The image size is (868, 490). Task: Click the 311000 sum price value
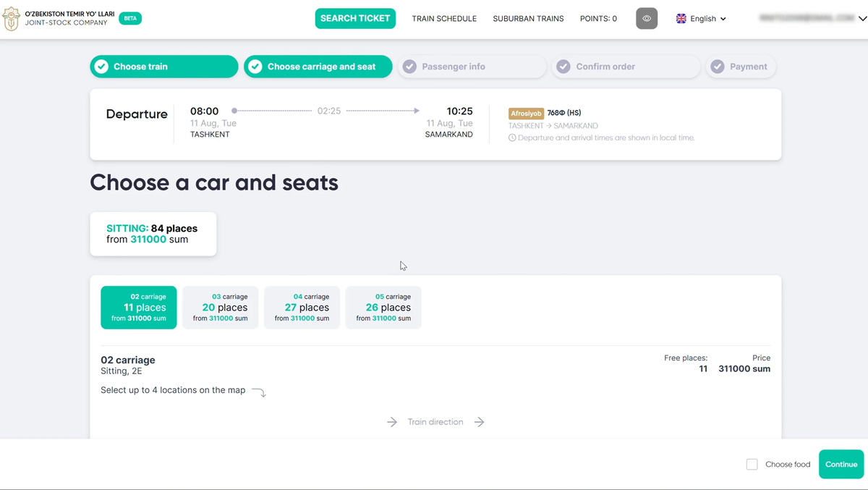coord(744,369)
